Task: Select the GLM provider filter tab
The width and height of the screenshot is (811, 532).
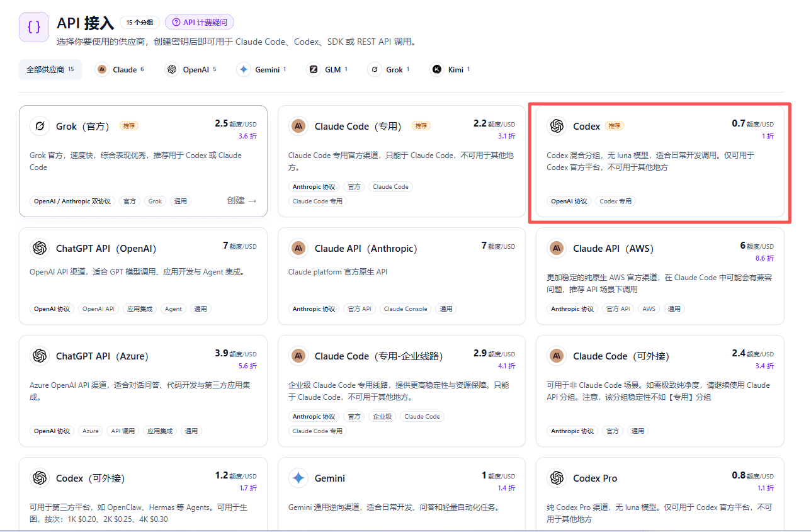Action: click(327, 69)
